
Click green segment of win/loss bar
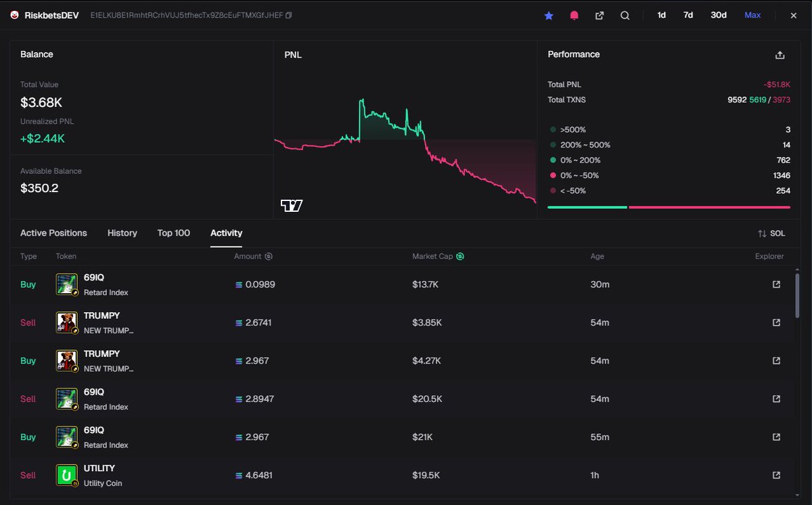click(587, 207)
